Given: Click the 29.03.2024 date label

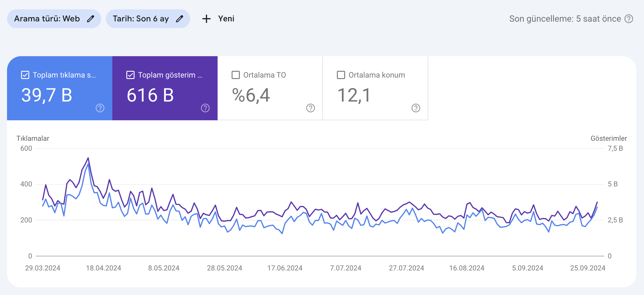Looking at the screenshot, I should tap(43, 268).
